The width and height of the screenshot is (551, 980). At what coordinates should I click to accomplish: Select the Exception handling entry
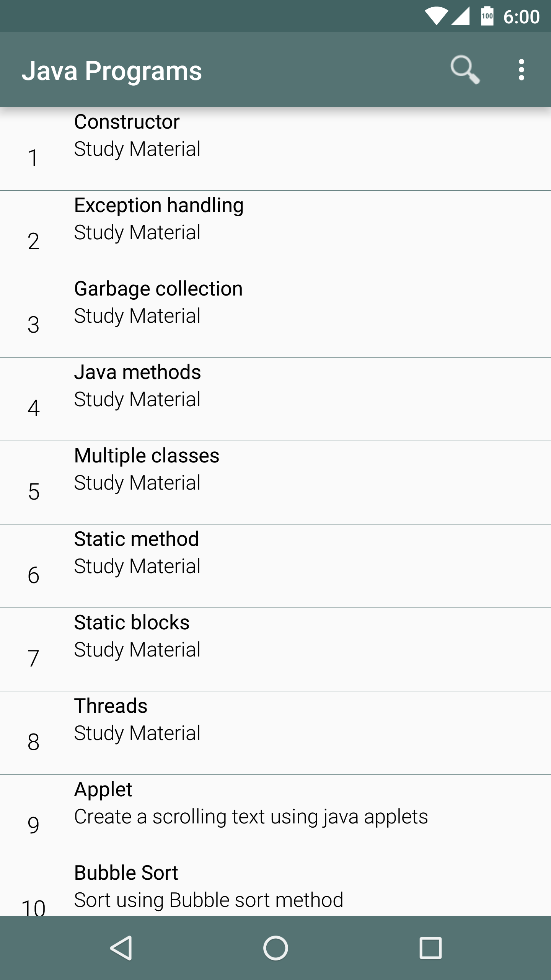click(275, 232)
